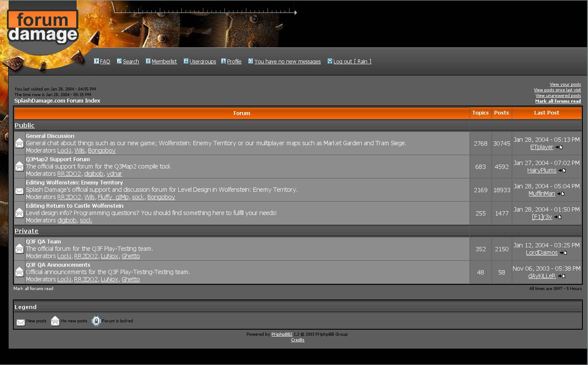
Task: Click the private messages icon
Action: pos(251,61)
